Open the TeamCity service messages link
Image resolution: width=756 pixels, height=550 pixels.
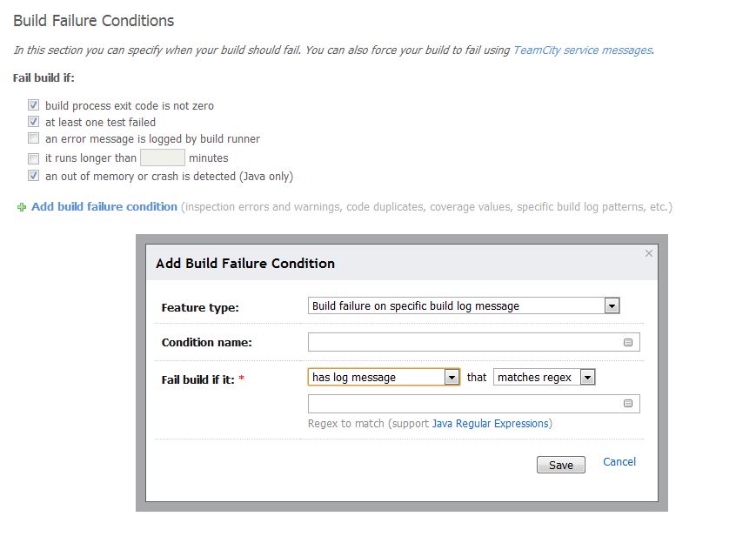583,50
